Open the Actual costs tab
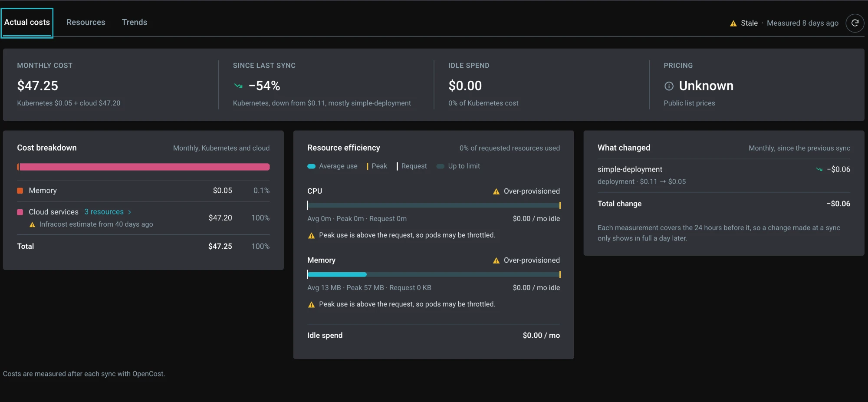868x402 pixels. pos(27,23)
